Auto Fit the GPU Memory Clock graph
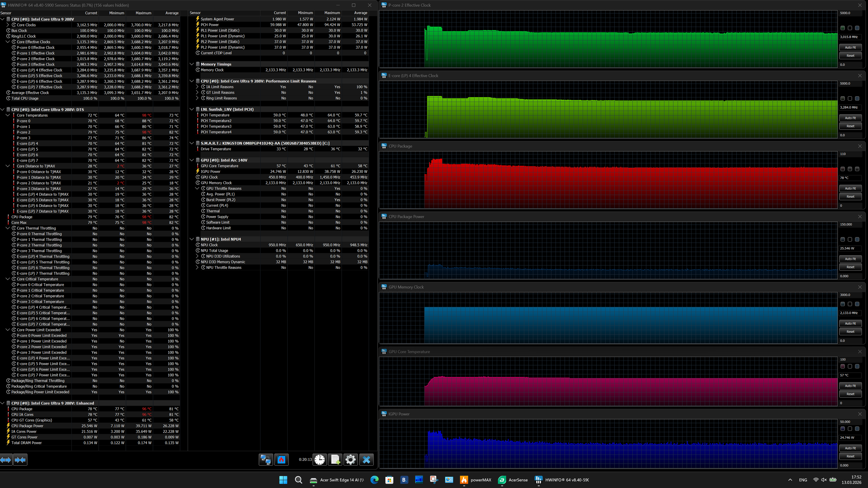This screenshot has height=488, width=868. click(850, 324)
